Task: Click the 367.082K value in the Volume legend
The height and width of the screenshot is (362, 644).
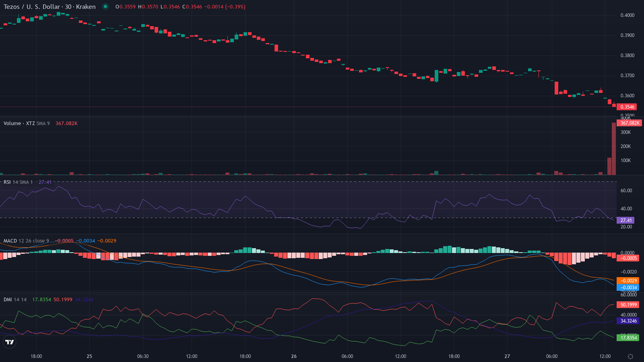Action: pos(67,123)
